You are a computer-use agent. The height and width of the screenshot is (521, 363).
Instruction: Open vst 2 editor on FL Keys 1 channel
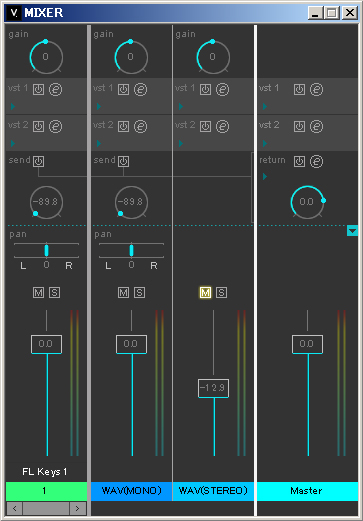(x=55, y=126)
